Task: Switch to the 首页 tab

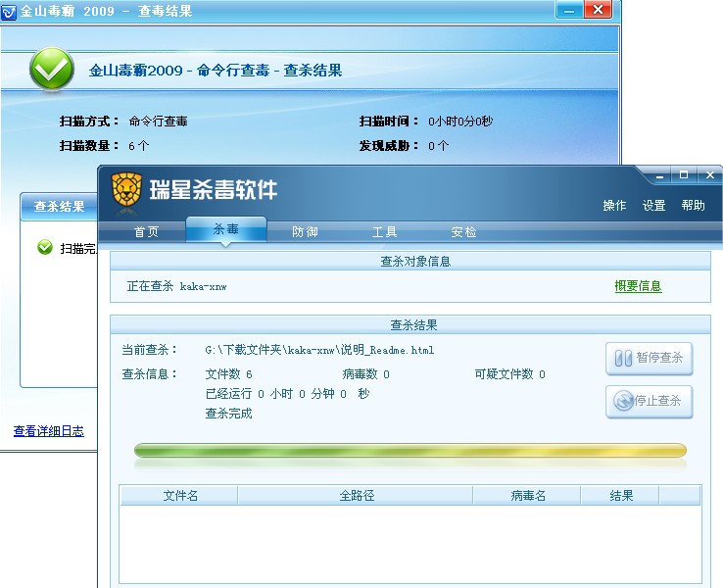Action: coord(146,231)
